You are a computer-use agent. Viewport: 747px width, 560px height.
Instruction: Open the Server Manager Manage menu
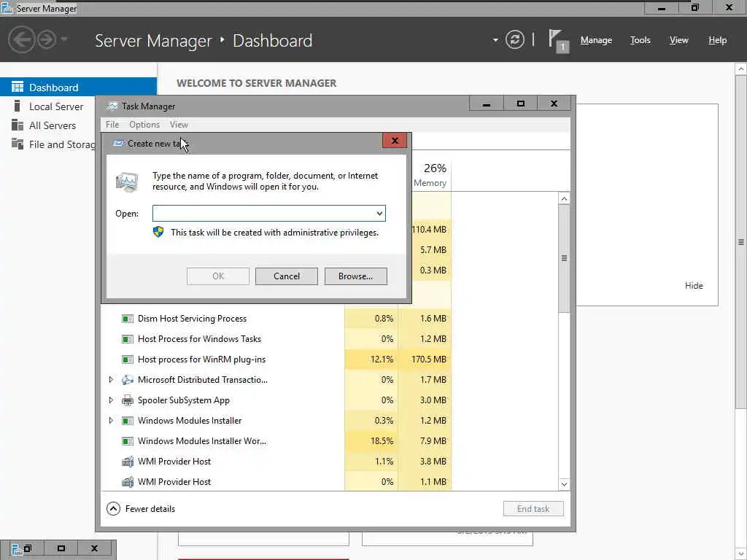click(596, 40)
